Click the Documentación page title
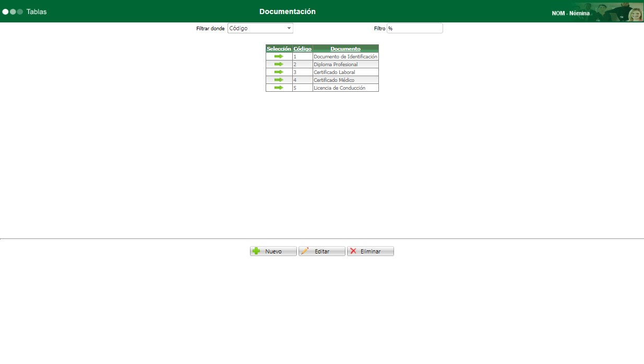This screenshot has height=364, width=644. [288, 11]
